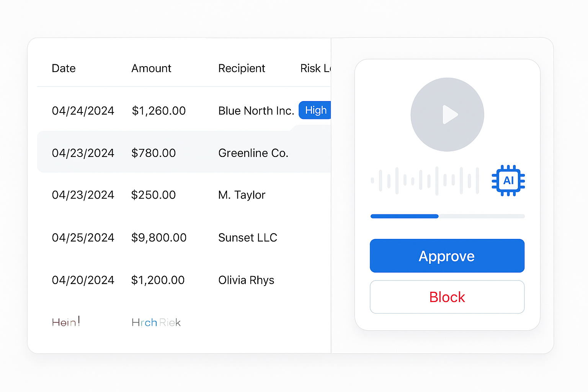This screenshot has height=392, width=588.
Task: Select the Sunset LLC recipient
Action: [x=248, y=238]
